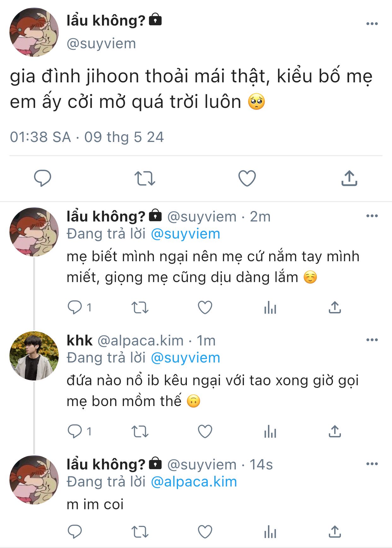This screenshot has width=392, height=548.
Task: View analytics for khk's reply
Action: [270, 432]
